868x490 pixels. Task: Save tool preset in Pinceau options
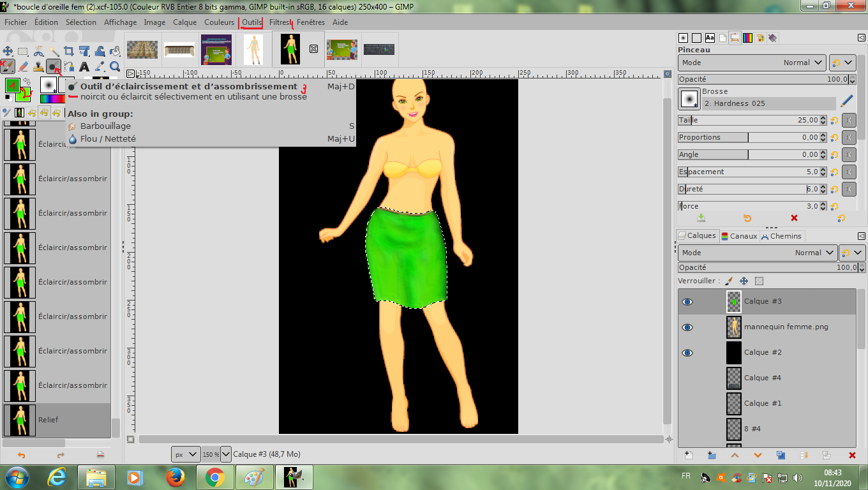click(x=701, y=218)
